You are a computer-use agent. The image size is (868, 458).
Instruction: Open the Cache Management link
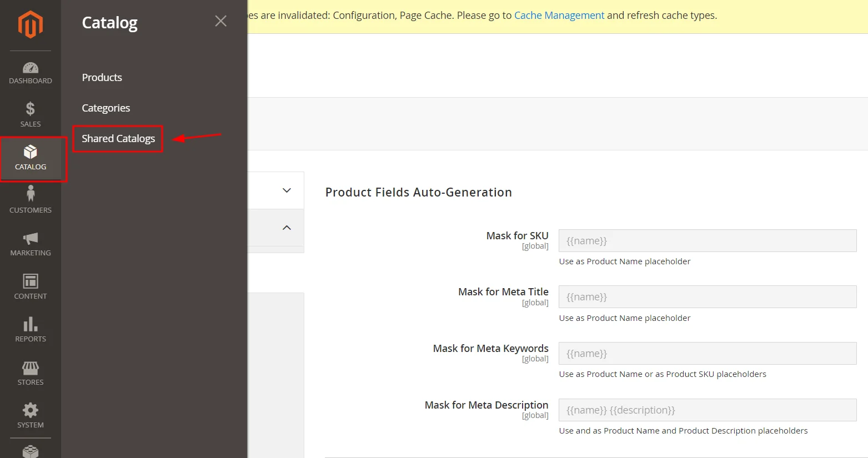click(x=559, y=15)
